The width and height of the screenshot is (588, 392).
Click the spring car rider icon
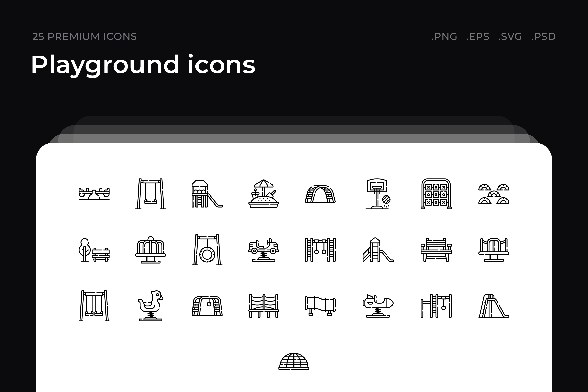[x=264, y=250]
